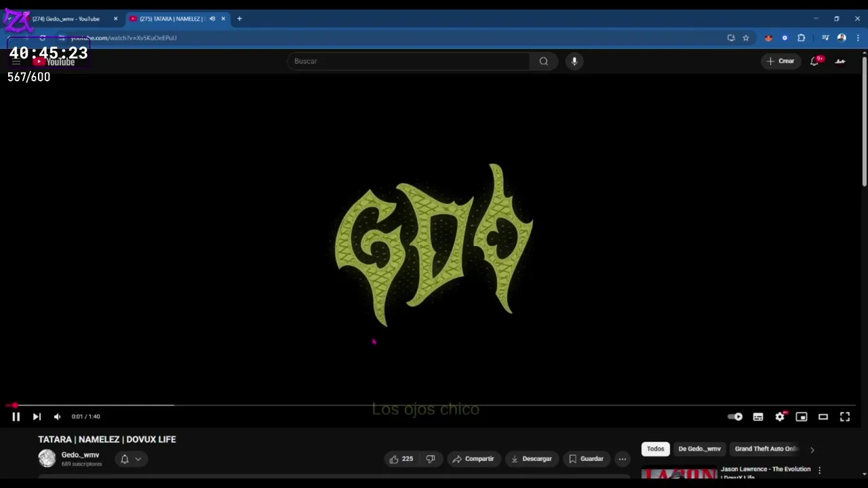
Task: Enter fullscreen mode
Action: point(845,417)
